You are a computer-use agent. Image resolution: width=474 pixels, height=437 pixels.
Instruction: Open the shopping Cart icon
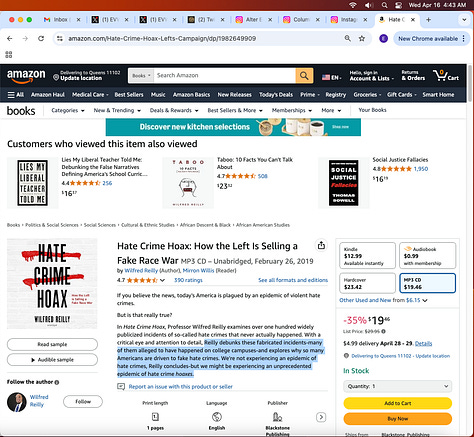tap(446, 76)
